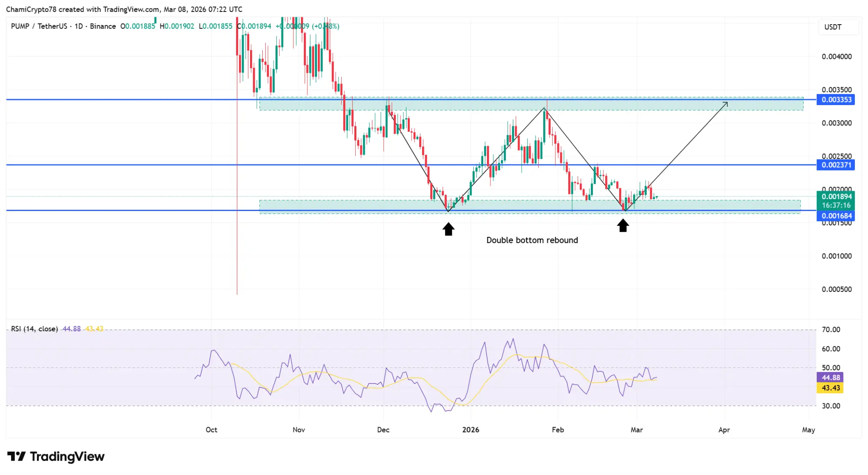Click the 0.003353 price level label

pos(836,100)
